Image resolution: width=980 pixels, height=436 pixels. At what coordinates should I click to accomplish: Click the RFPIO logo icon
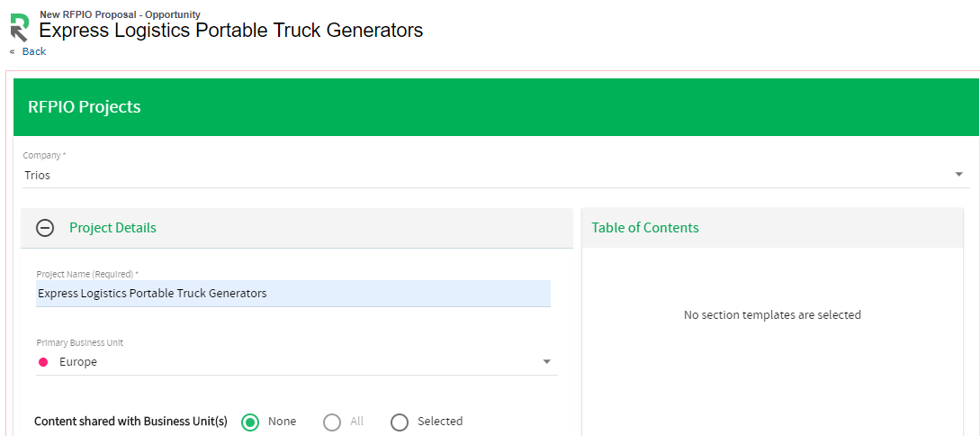click(19, 27)
